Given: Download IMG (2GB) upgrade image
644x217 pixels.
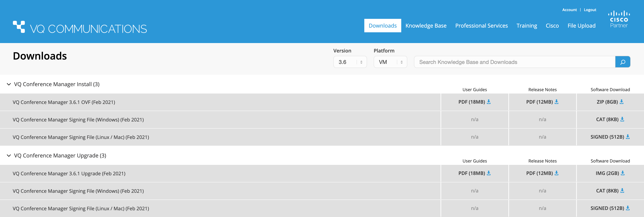Looking at the screenshot, I should point(610,173).
